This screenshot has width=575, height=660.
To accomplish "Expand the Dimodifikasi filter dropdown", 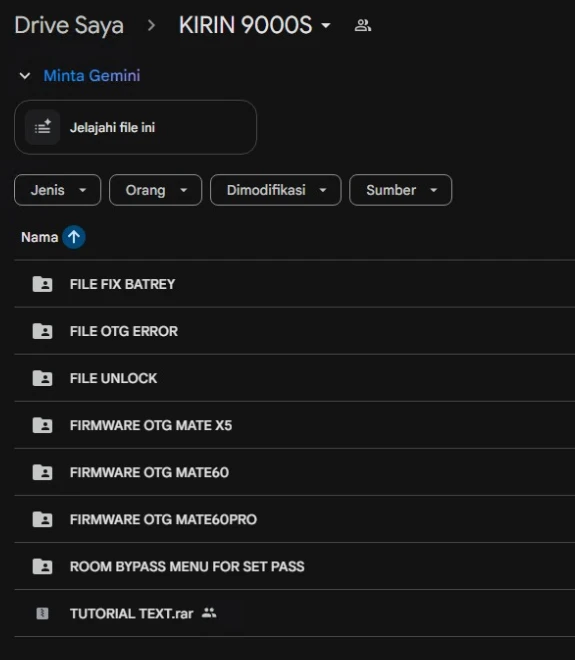I will [x=276, y=190].
